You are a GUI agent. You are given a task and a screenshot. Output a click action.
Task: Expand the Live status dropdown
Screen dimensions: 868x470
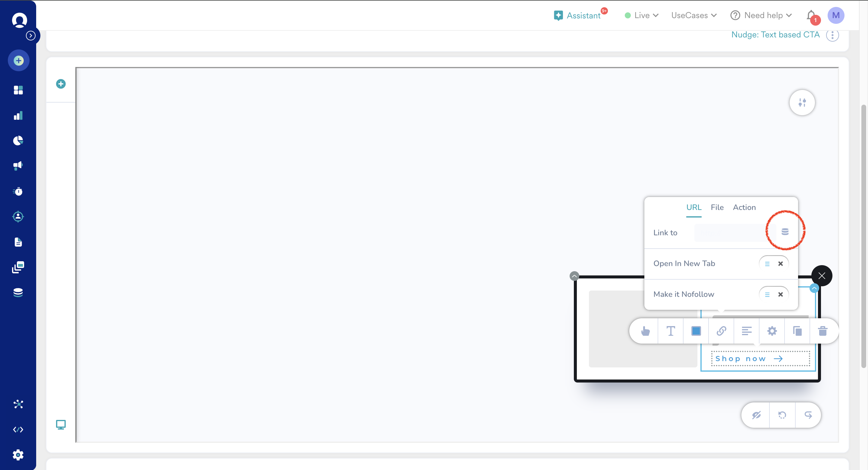(642, 15)
